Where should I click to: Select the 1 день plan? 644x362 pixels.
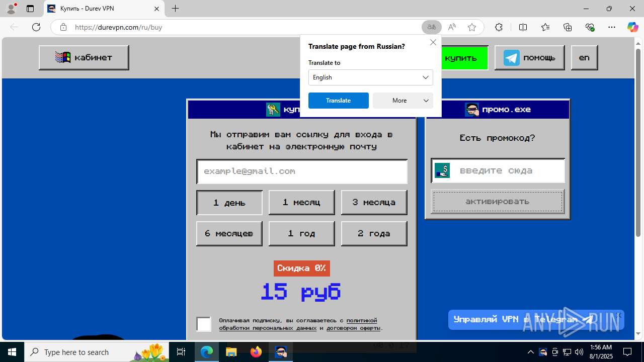click(x=229, y=203)
